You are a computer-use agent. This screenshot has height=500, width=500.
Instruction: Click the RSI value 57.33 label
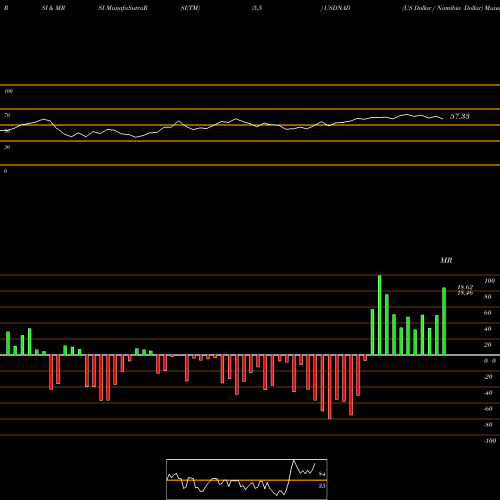tap(460, 116)
